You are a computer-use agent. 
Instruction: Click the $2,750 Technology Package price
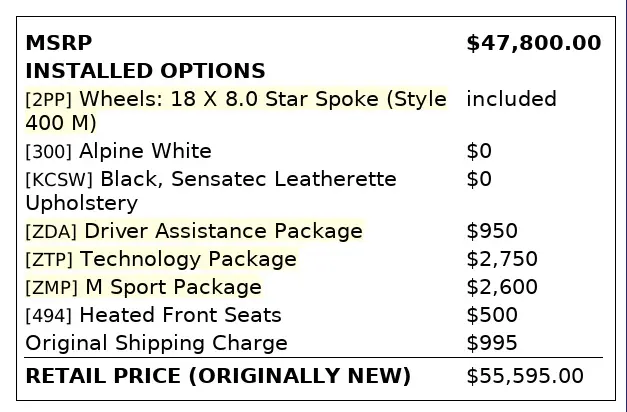501,259
